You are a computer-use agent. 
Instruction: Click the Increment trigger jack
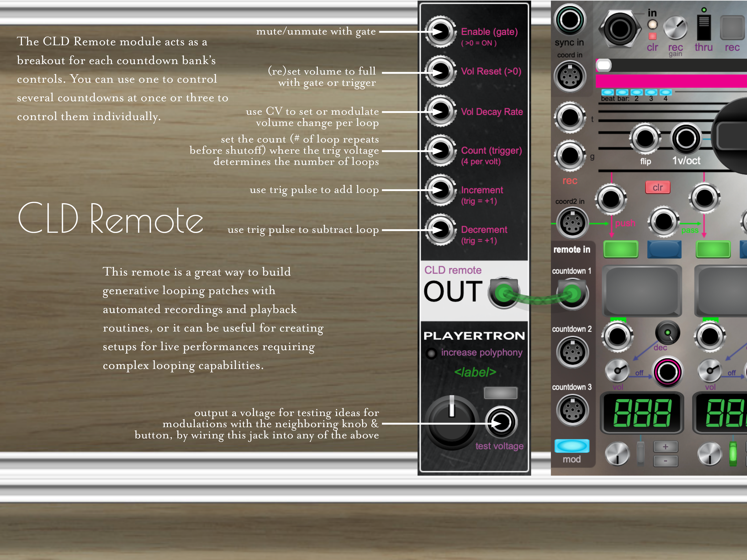[440, 190]
